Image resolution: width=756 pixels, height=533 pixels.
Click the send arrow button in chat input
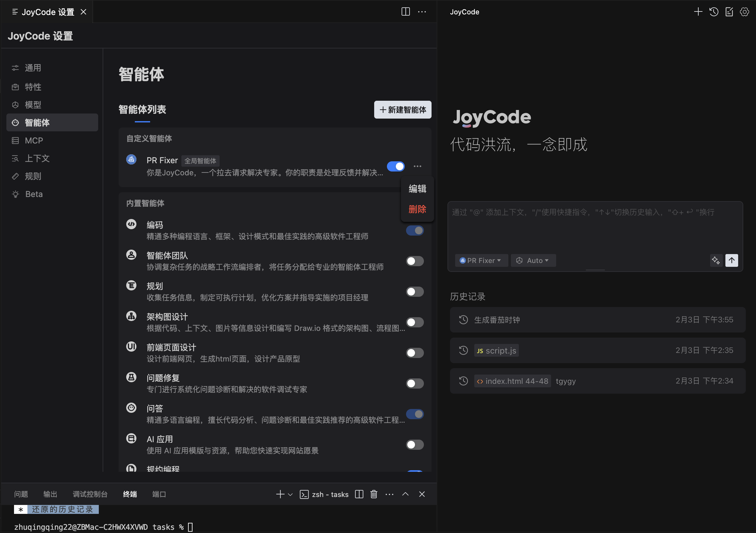731,260
